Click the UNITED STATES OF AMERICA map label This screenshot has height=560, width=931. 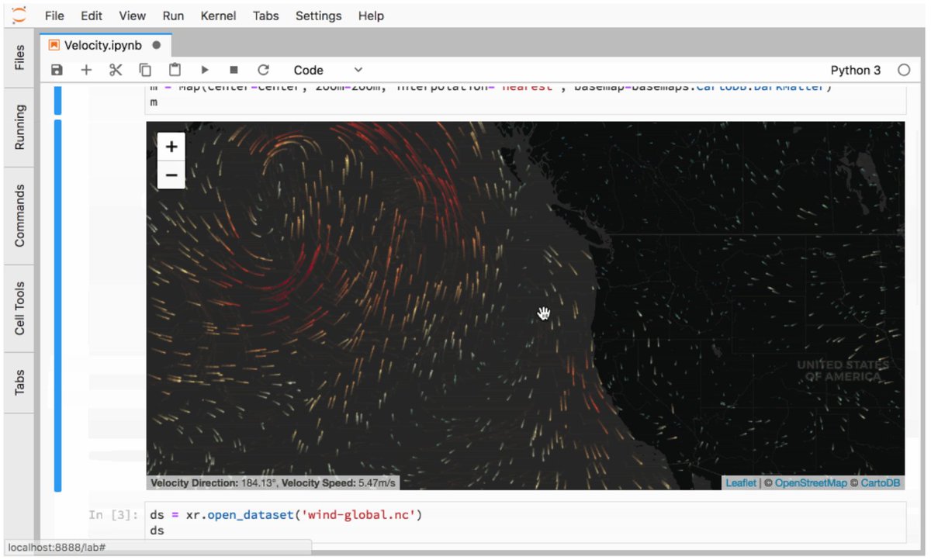(843, 370)
